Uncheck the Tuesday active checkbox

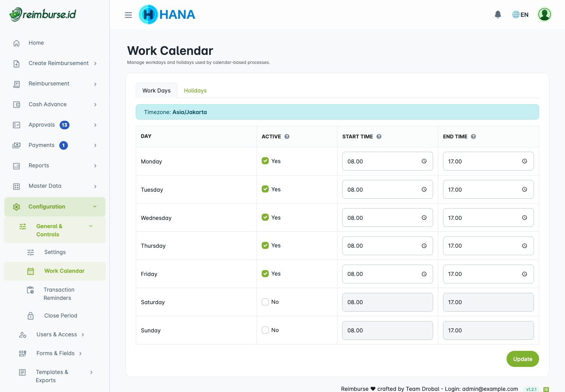pyautogui.click(x=265, y=189)
